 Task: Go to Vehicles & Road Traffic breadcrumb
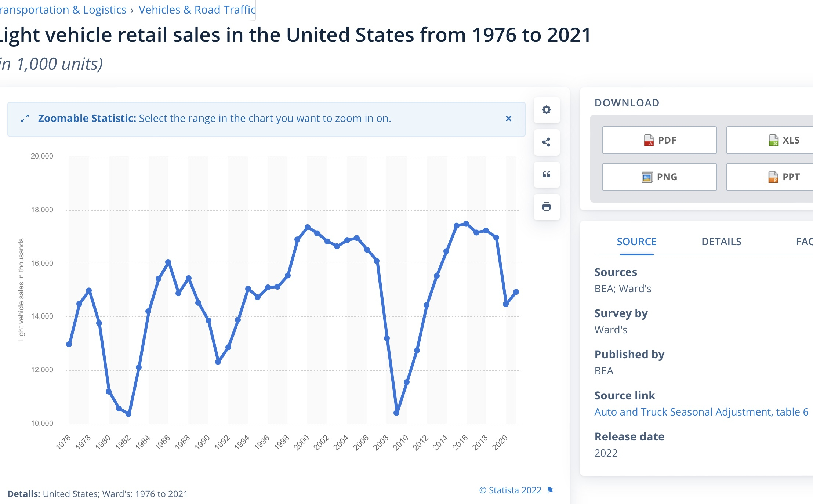197,10
